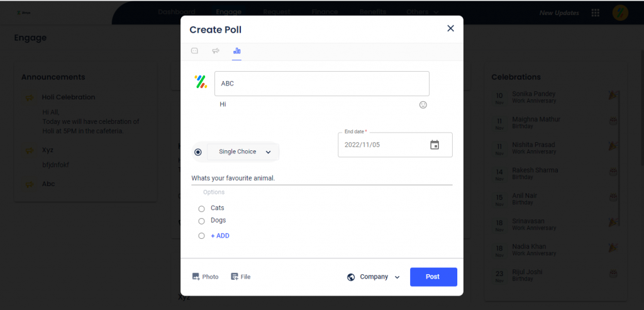Open the apps grid icon
The height and width of the screenshot is (310, 644).
tap(595, 13)
